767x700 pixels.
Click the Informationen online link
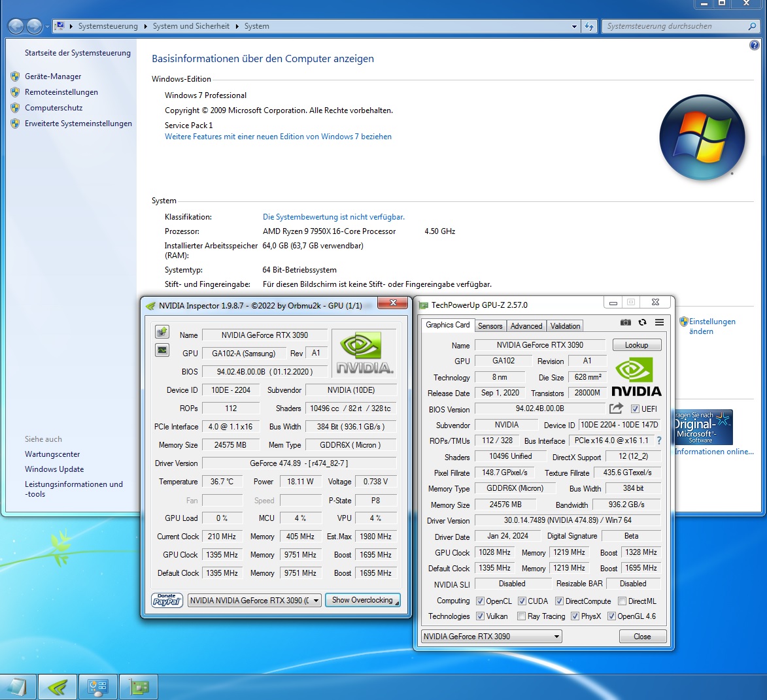tap(714, 451)
